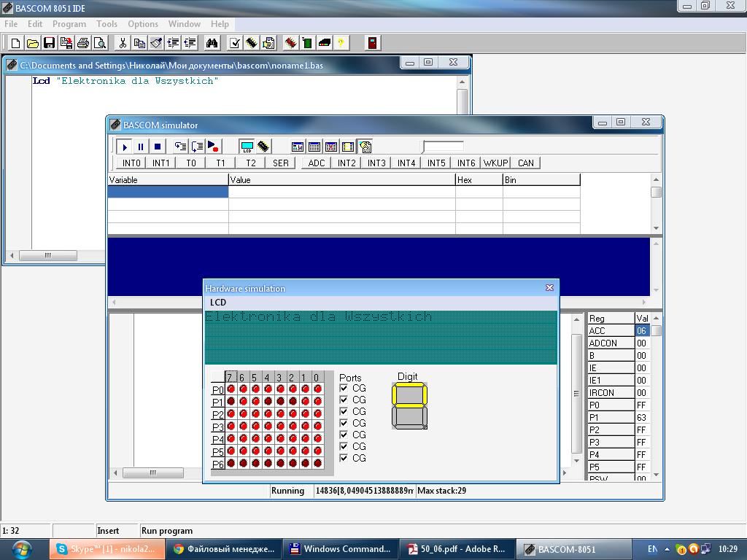Screen dimensions: 747x560
Task: Open the Tools menu
Action: pyautogui.click(x=107, y=24)
